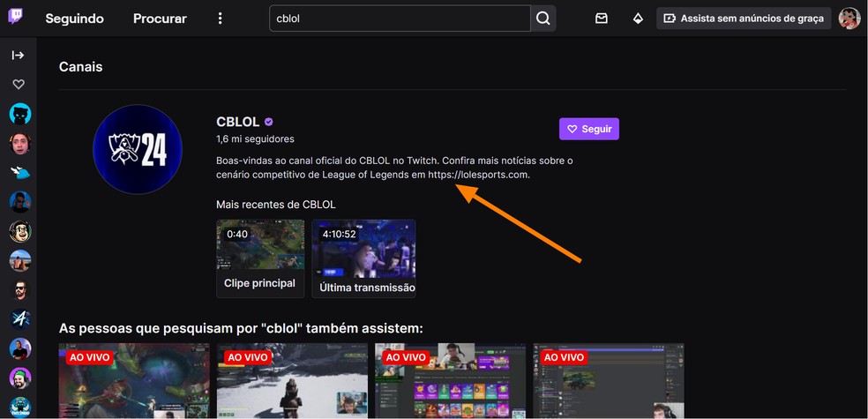Viewport: 868px width, 419px height.
Task: Expand the left sidebar with arrow icon
Action: [x=19, y=55]
